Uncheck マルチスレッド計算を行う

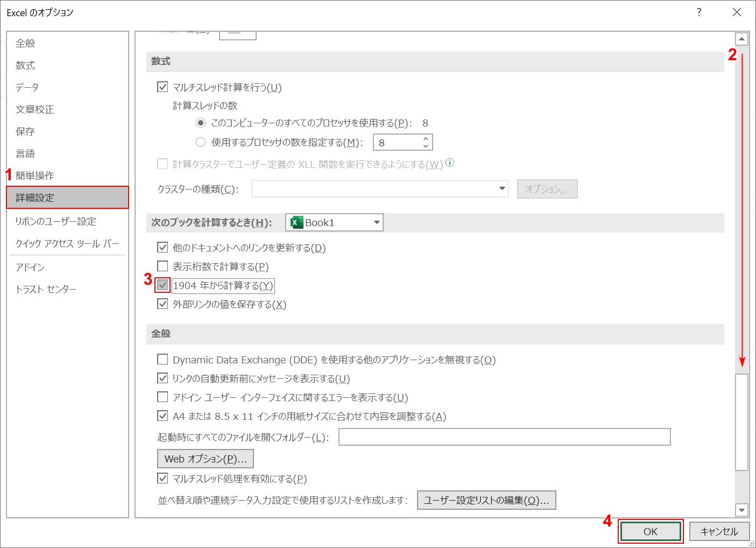(x=162, y=87)
